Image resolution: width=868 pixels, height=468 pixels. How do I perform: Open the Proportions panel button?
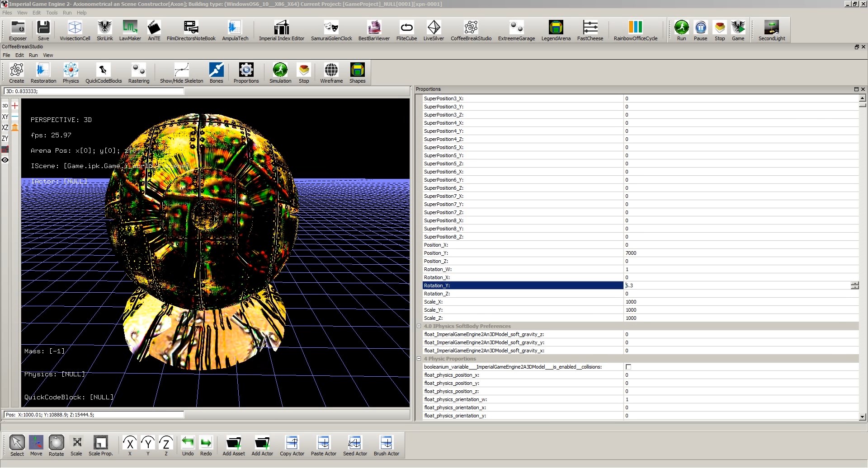[x=246, y=73]
